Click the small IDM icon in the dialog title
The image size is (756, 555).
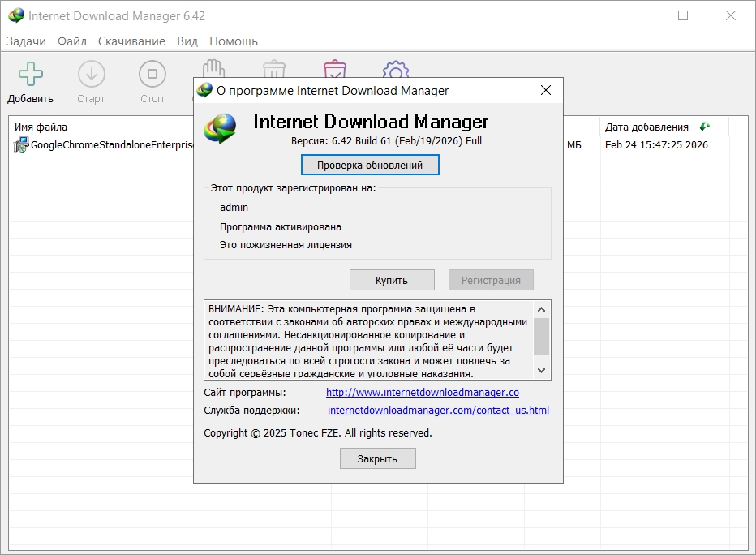tap(205, 90)
